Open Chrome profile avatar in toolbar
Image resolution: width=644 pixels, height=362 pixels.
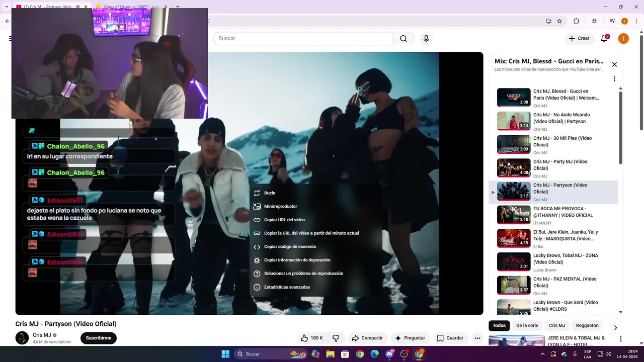tap(624, 21)
